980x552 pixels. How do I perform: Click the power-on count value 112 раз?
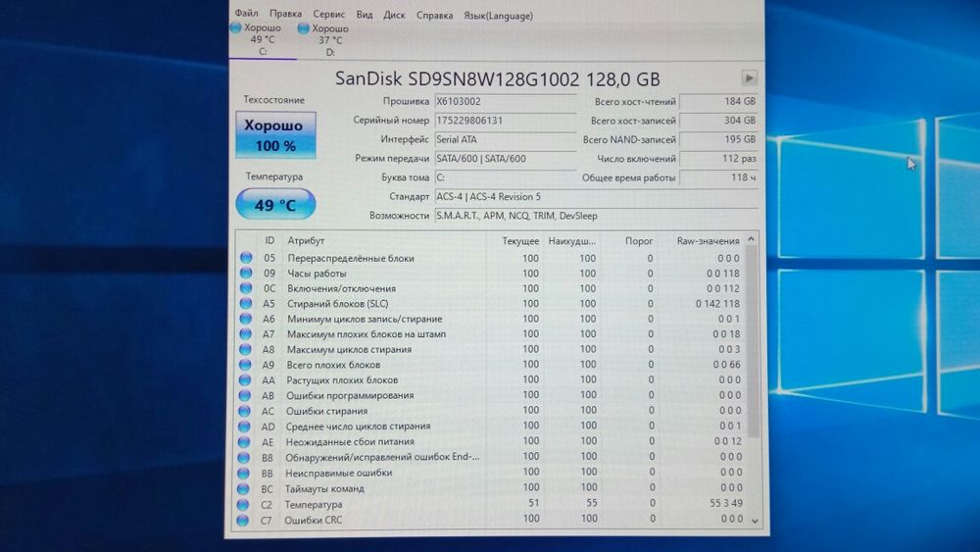[718, 159]
